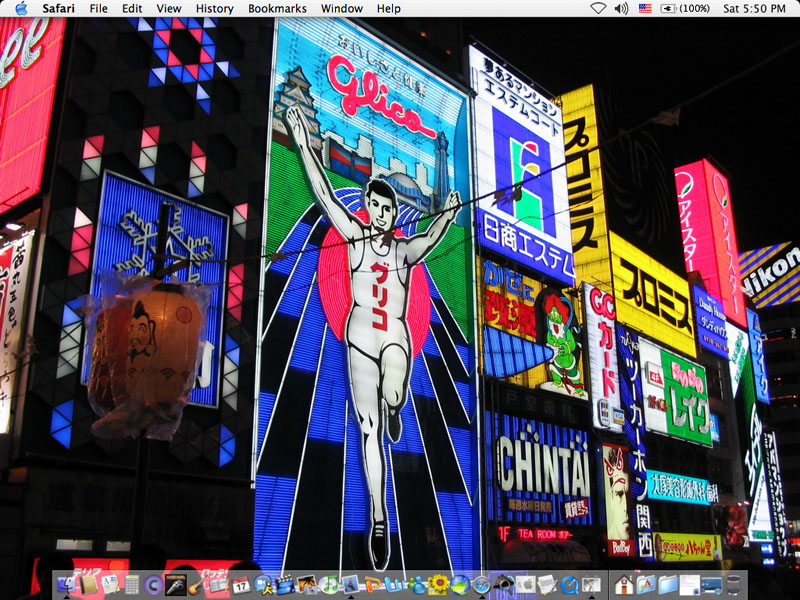This screenshot has width=800, height=600.
Task: Expand the AirPort Wi-Fi status menu
Action: click(598, 8)
